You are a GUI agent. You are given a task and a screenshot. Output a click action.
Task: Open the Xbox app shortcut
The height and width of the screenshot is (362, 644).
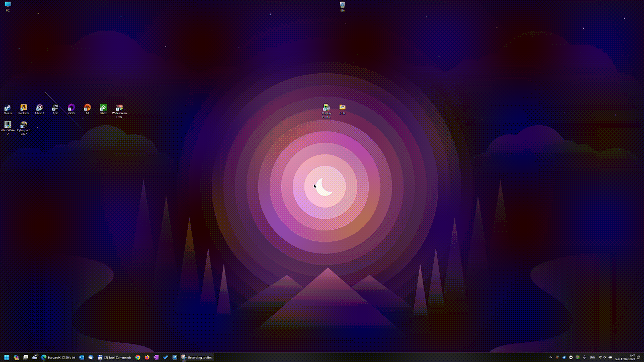pyautogui.click(x=103, y=108)
